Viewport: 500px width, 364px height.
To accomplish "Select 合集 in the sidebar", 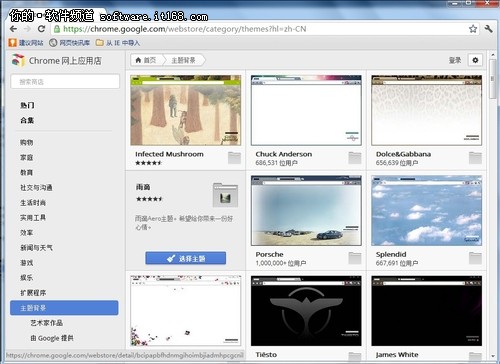I will pyautogui.click(x=27, y=120).
